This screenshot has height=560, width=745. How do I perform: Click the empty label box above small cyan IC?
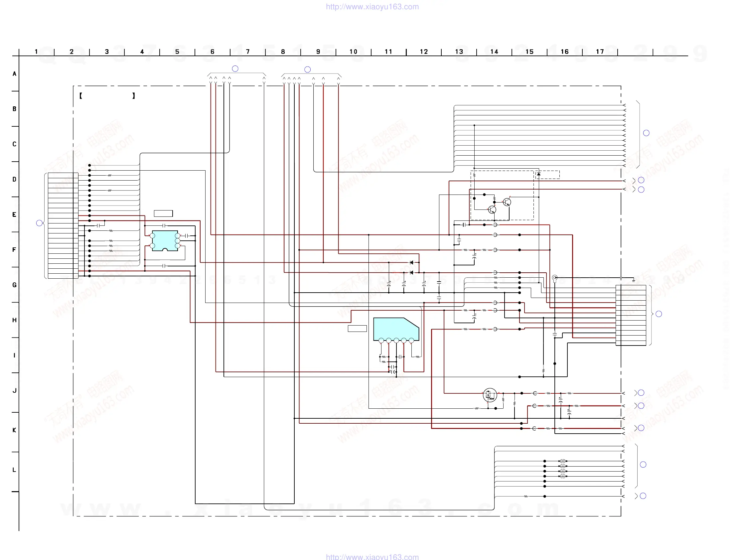[x=163, y=213]
